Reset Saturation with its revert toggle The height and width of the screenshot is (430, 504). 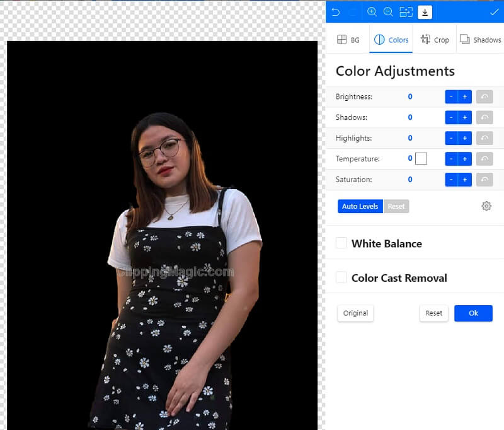click(x=484, y=179)
